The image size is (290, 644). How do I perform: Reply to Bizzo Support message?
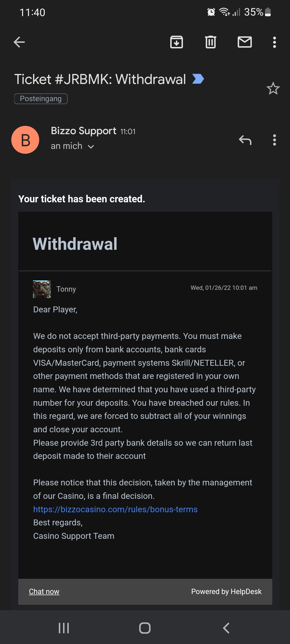pyautogui.click(x=245, y=140)
